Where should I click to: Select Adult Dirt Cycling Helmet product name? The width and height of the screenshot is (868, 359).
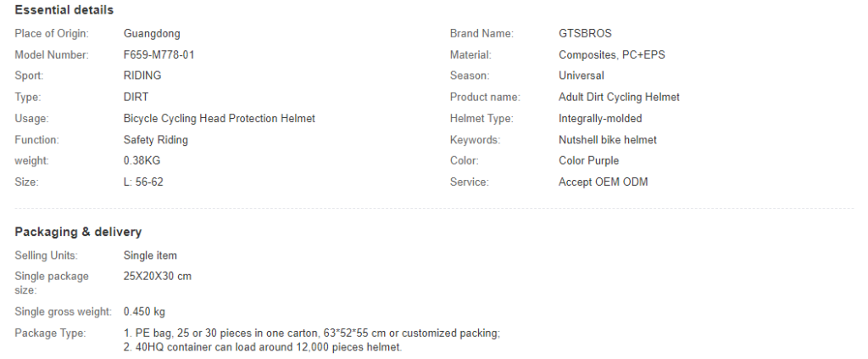[619, 97]
